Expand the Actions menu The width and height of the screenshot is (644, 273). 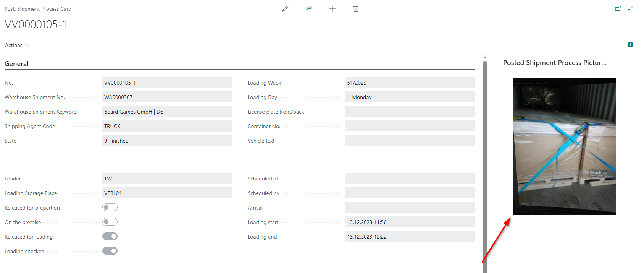point(17,45)
